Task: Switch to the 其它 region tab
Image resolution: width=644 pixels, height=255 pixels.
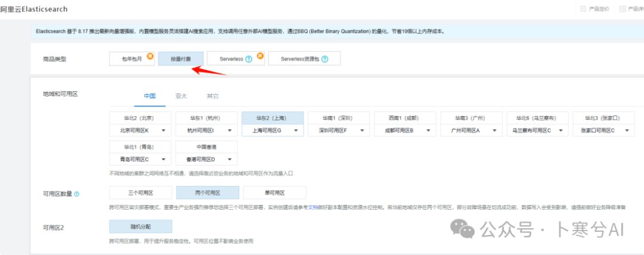Action: point(212,96)
